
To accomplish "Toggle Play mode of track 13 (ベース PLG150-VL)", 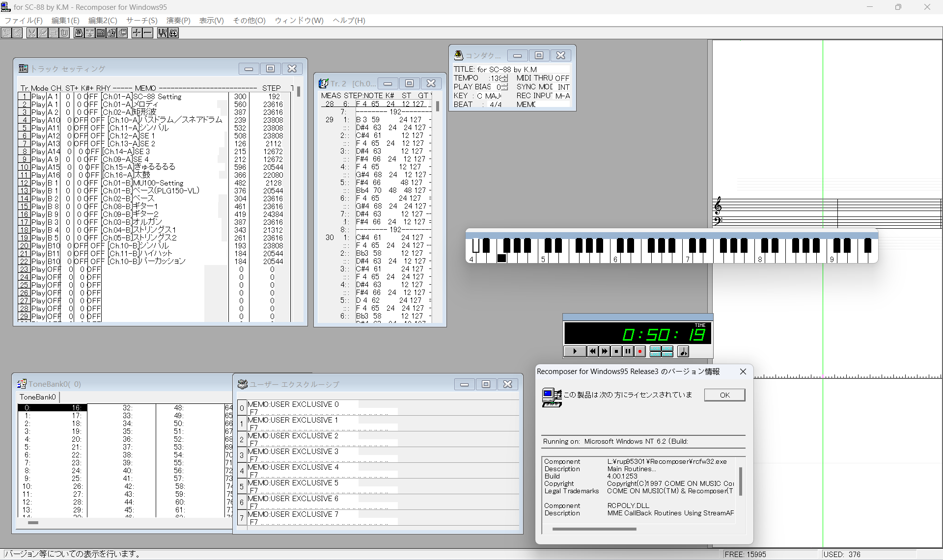I will [38, 191].
